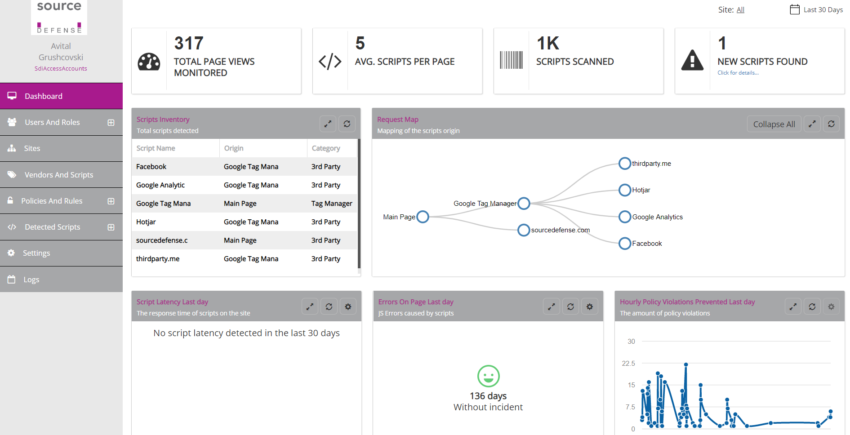Click the SdiAccessAccounts link
This screenshot has width=850, height=435.
pyautogui.click(x=61, y=68)
